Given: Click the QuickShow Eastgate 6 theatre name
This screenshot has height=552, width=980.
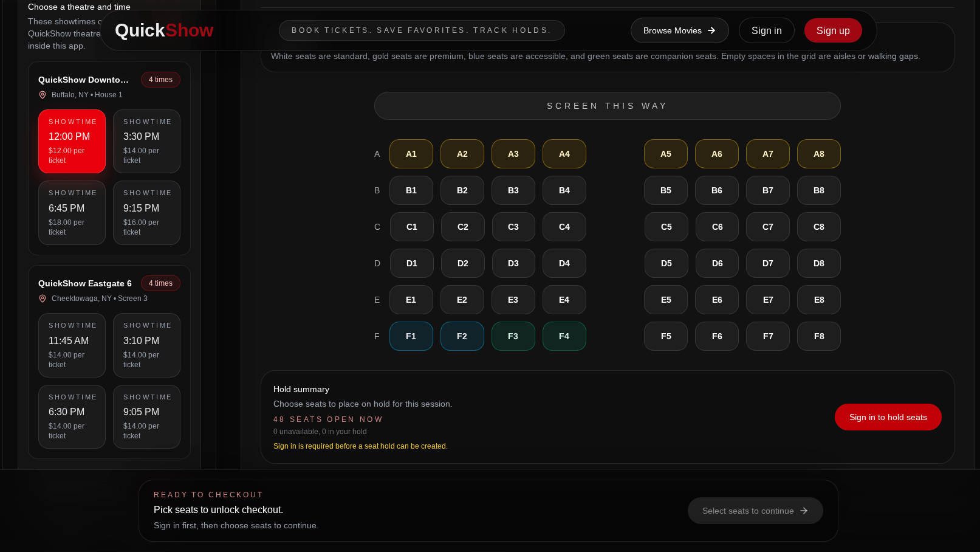Looking at the screenshot, I should (x=85, y=283).
